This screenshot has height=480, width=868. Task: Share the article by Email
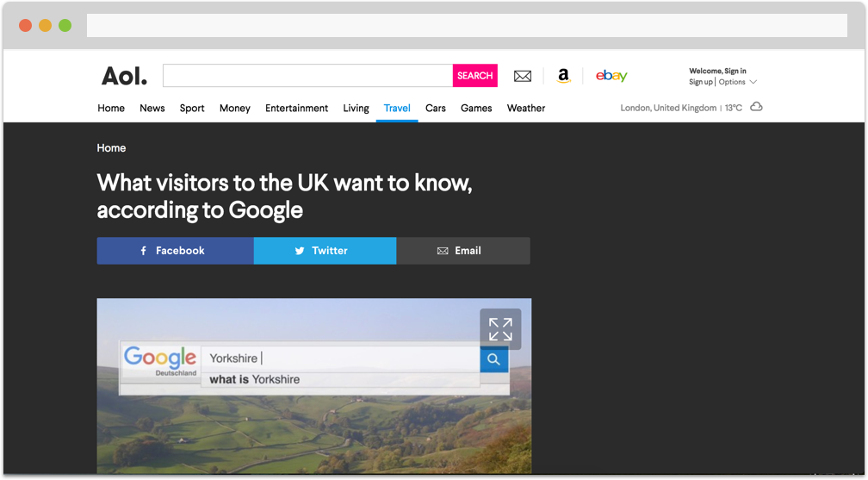463,251
